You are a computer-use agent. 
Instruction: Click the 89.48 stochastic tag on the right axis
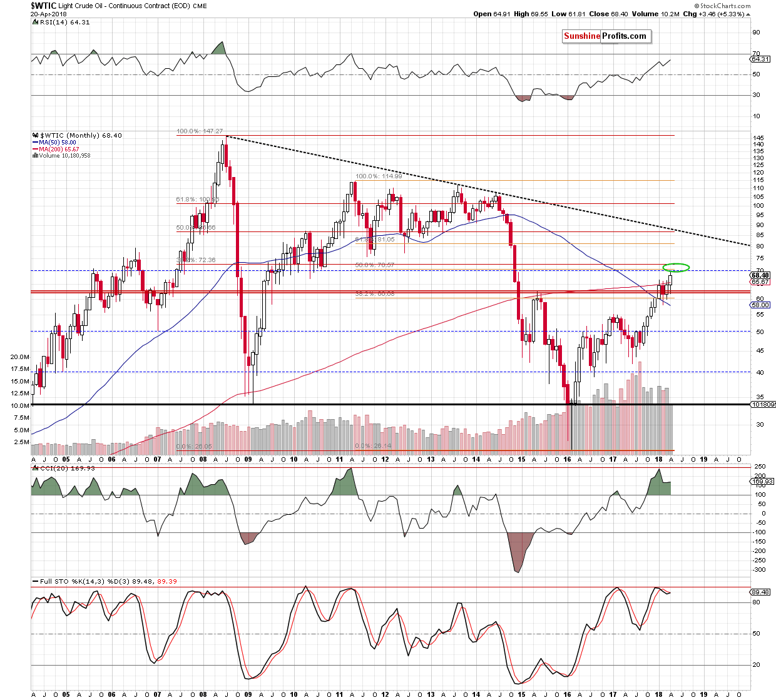pyautogui.click(x=760, y=592)
